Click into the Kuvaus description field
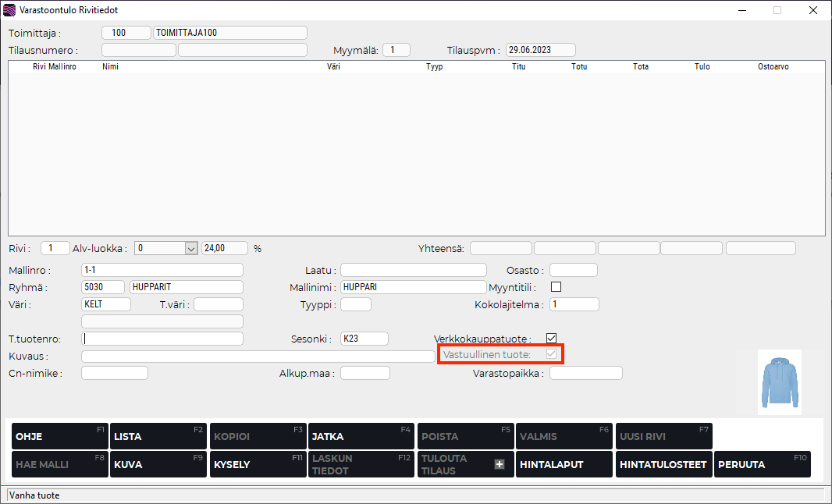 point(258,357)
